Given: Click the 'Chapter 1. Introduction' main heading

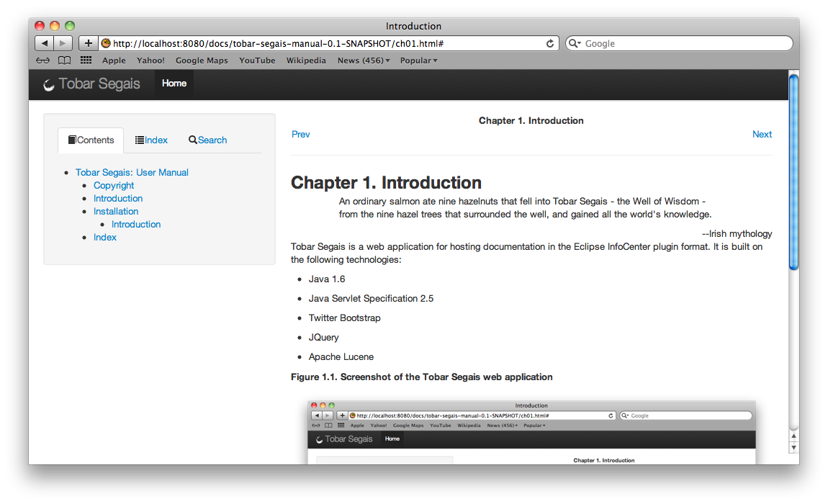Looking at the screenshot, I should pos(386,182).
